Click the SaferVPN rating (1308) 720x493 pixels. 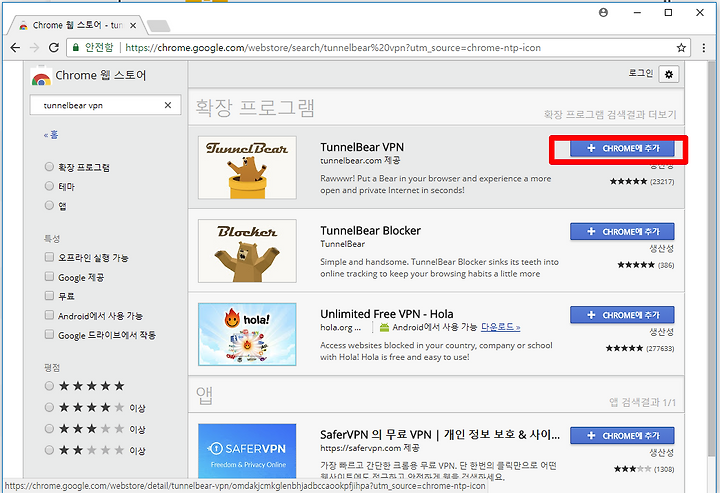click(644, 469)
